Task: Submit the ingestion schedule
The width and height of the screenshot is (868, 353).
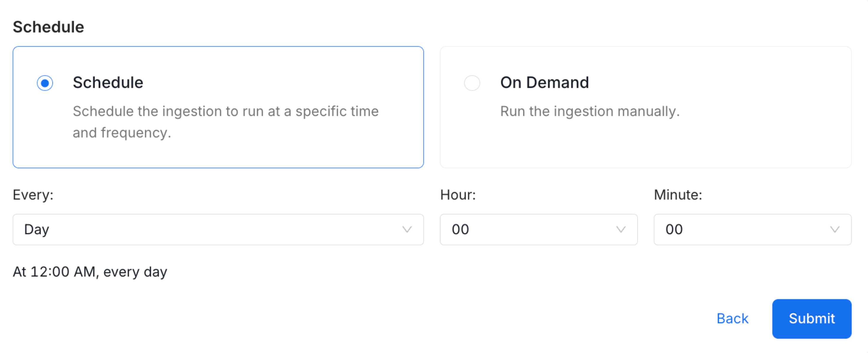Action: (812, 319)
